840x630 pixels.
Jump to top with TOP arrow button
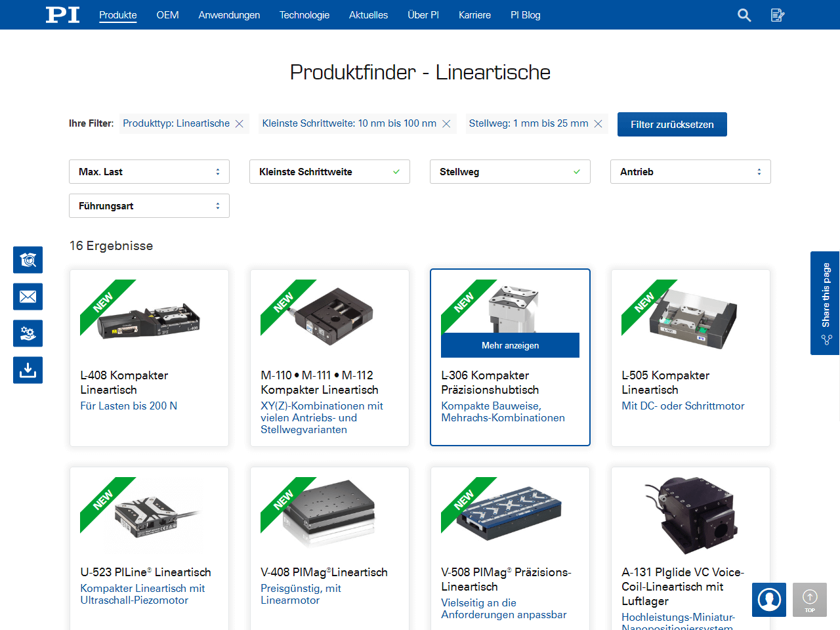pos(810,599)
